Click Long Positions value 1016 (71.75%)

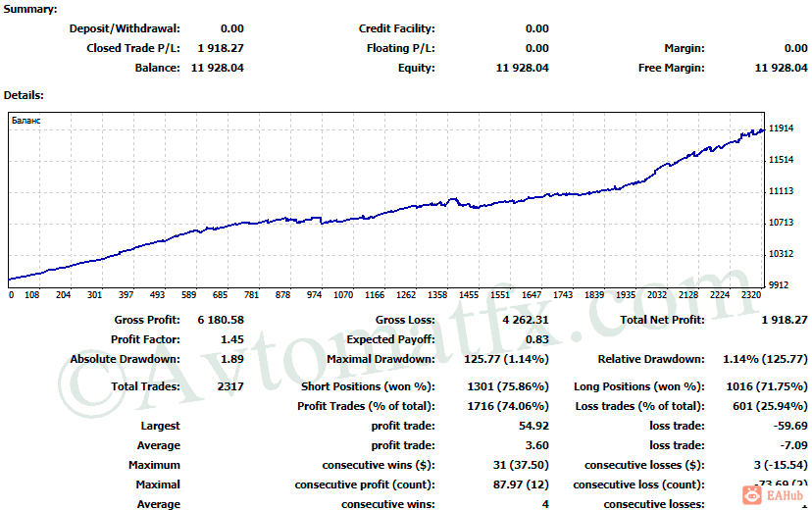[x=767, y=386]
